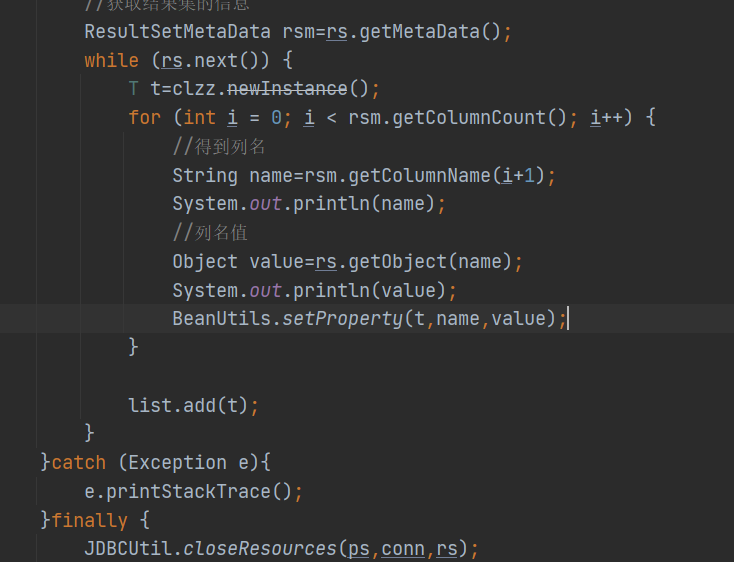The image size is (734, 562).
Task: Click the ResultSetMetaData type name
Action: point(177,32)
